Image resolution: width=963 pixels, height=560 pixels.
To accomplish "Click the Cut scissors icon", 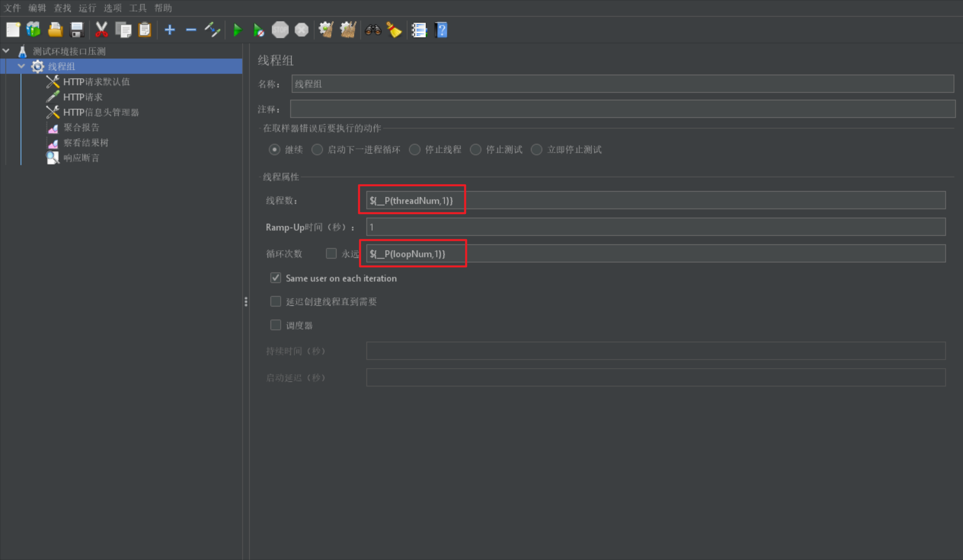I will [102, 30].
